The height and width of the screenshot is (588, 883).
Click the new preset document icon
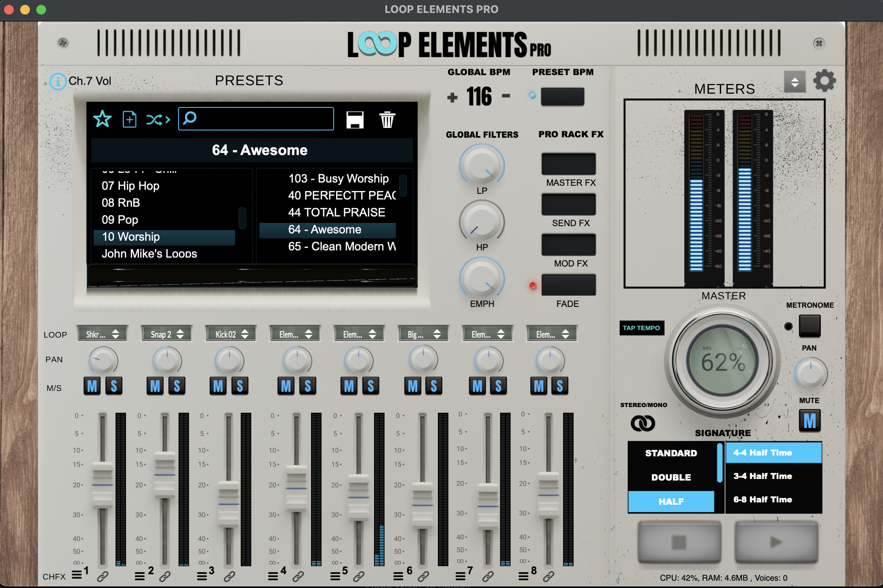[129, 119]
